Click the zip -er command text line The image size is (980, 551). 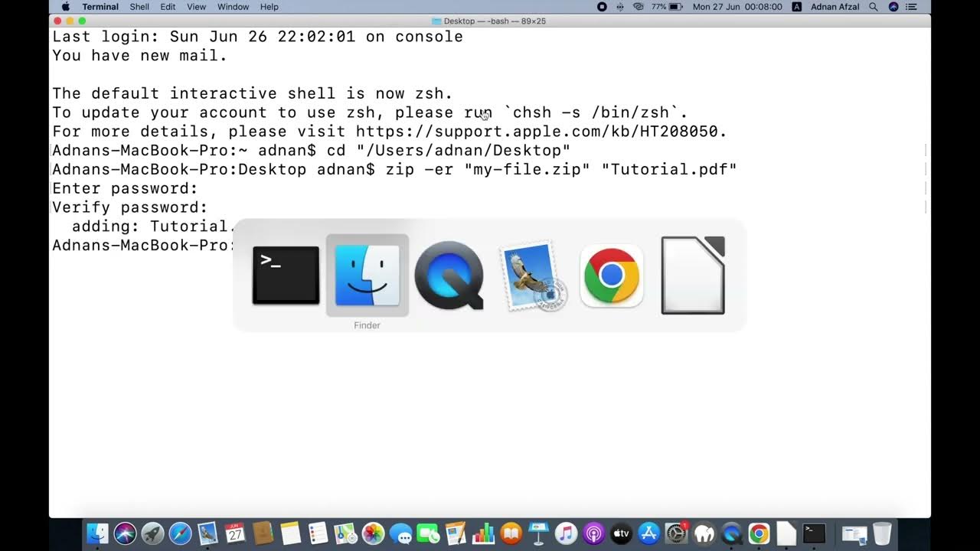coord(394,169)
